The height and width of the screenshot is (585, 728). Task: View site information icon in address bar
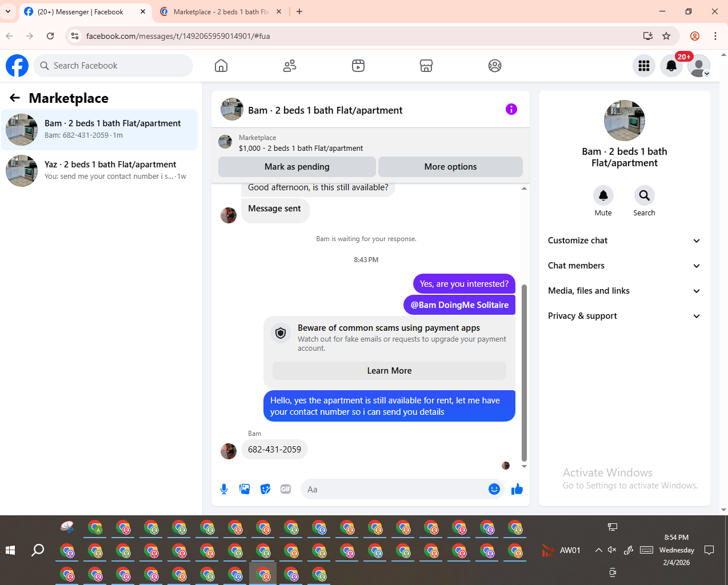tap(75, 36)
